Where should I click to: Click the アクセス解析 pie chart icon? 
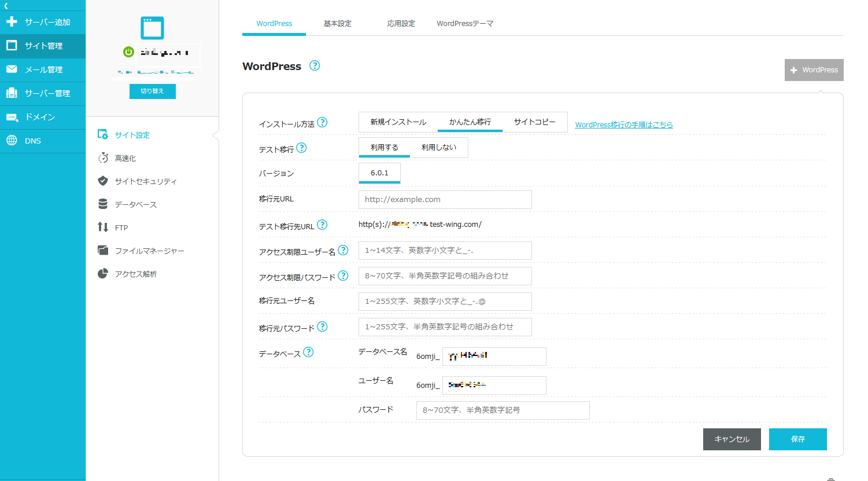(x=103, y=273)
